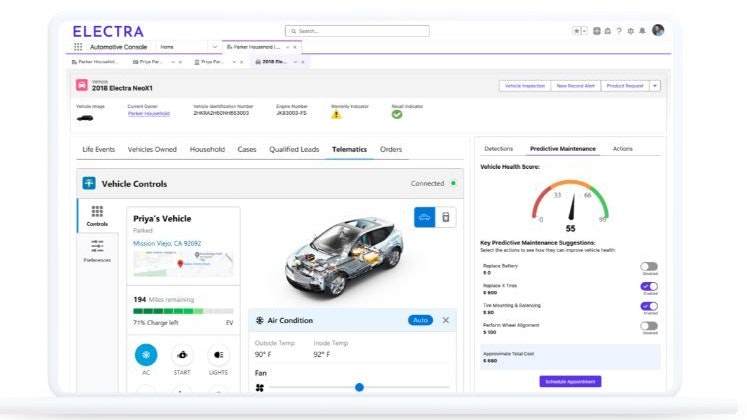Toggle the Perform Wheel Alignment switch
This screenshot has width=747, height=420.
[649, 326]
